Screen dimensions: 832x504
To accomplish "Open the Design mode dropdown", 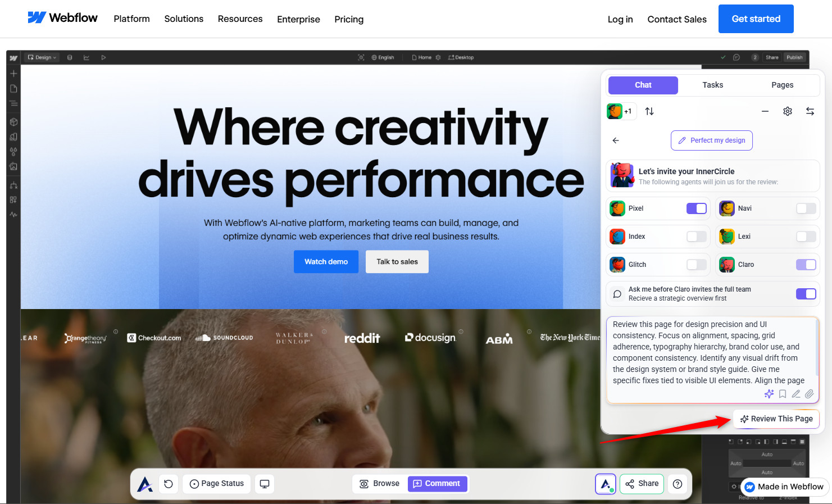I will (42, 57).
